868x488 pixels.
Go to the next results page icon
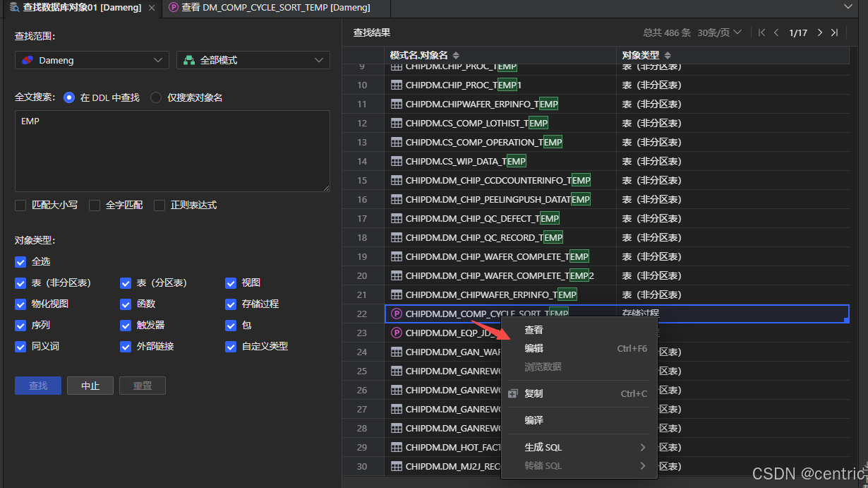click(819, 32)
